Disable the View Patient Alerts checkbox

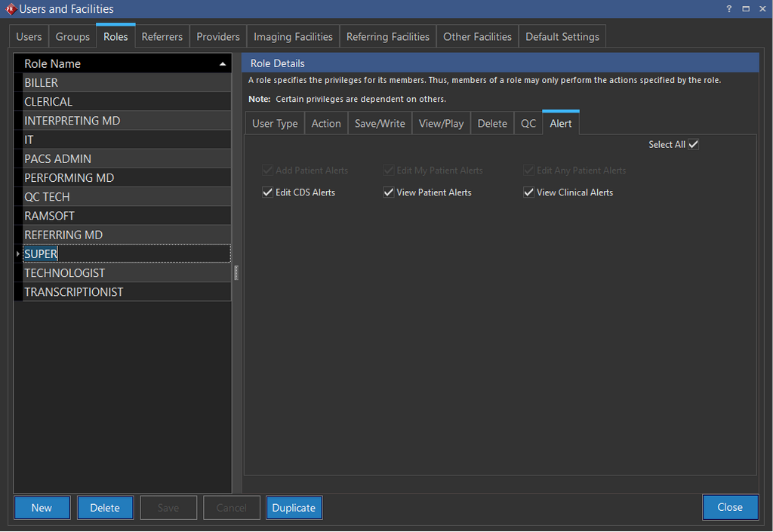(389, 192)
